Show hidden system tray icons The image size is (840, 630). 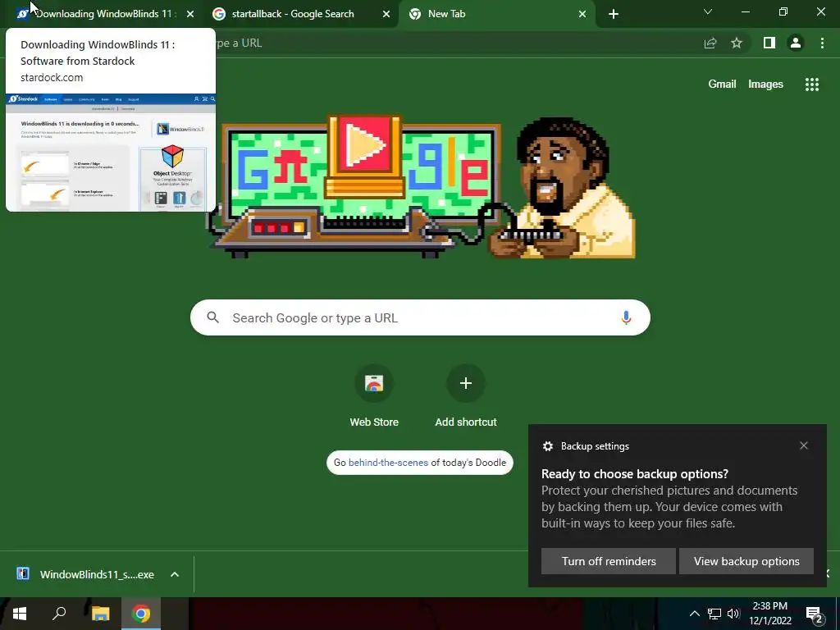pos(694,614)
